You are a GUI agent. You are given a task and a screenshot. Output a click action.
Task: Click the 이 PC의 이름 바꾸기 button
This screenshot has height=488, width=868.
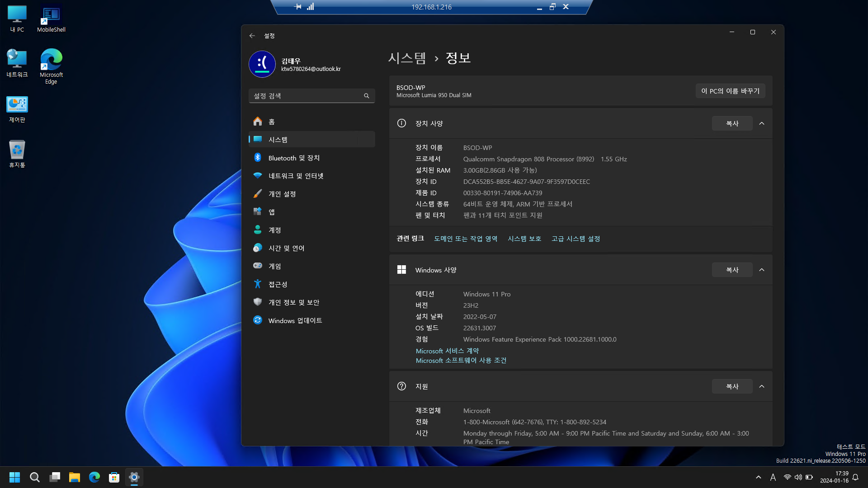(x=730, y=91)
